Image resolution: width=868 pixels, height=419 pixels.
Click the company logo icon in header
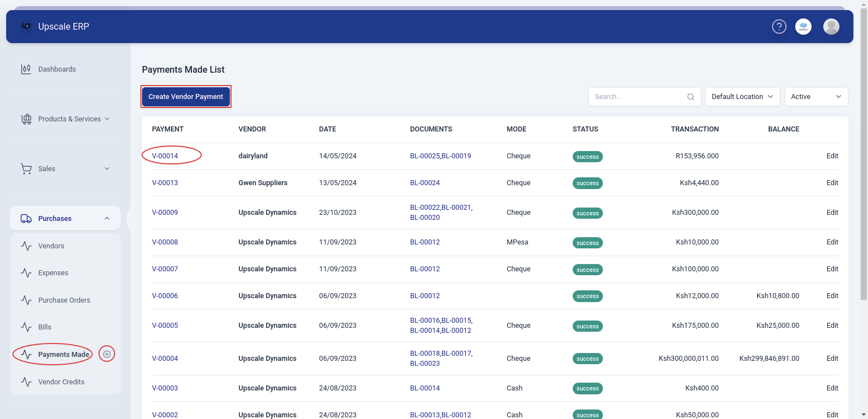click(803, 26)
